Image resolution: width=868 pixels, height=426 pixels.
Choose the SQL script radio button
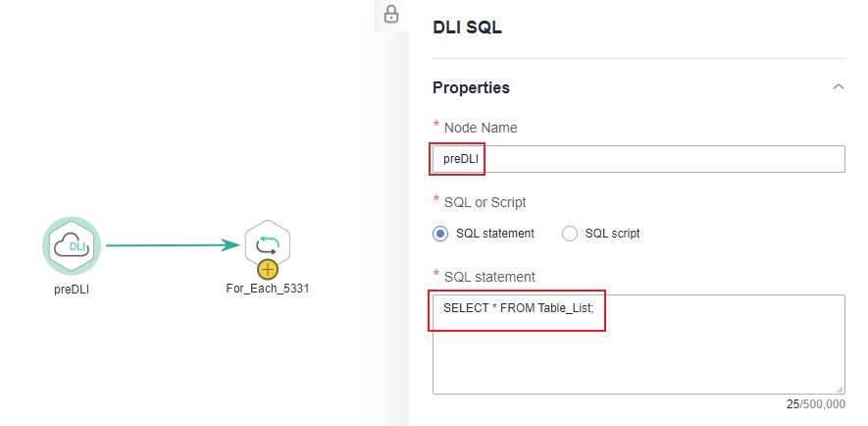click(x=570, y=234)
